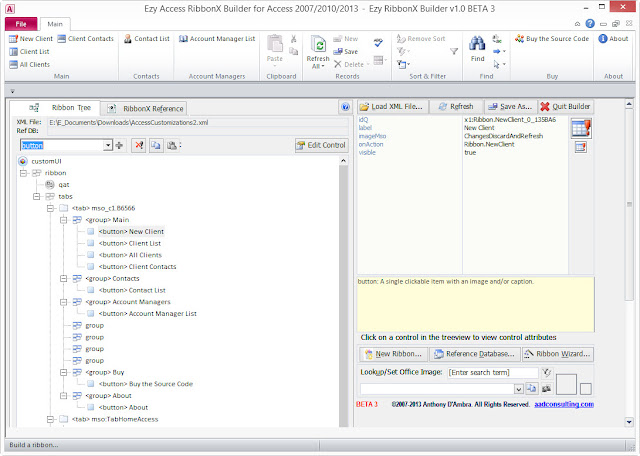Viewport: 640px width, 456px height.
Task: Click the large table attribute icon
Action: [x=581, y=128]
